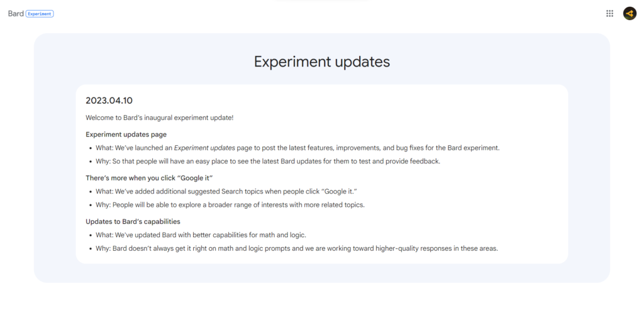This screenshot has width=644, height=310.
Task: Click the word "feedback" ending the second bullet
Action: tap(425, 161)
